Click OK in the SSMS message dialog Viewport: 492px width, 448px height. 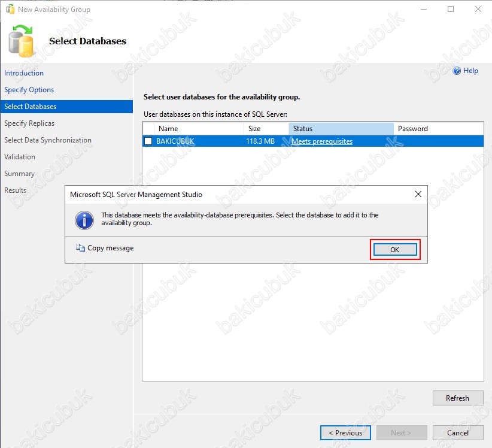[x=395, y=250]
